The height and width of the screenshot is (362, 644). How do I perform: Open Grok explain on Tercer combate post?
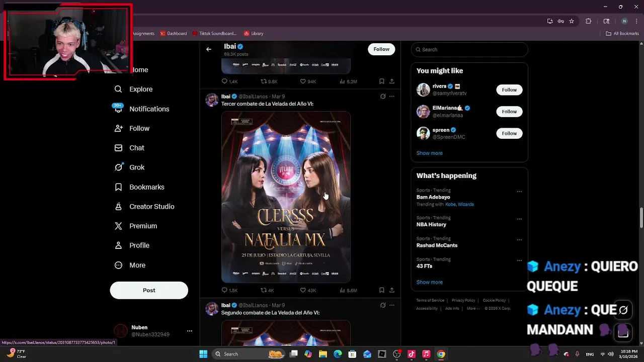pos(383,97)
